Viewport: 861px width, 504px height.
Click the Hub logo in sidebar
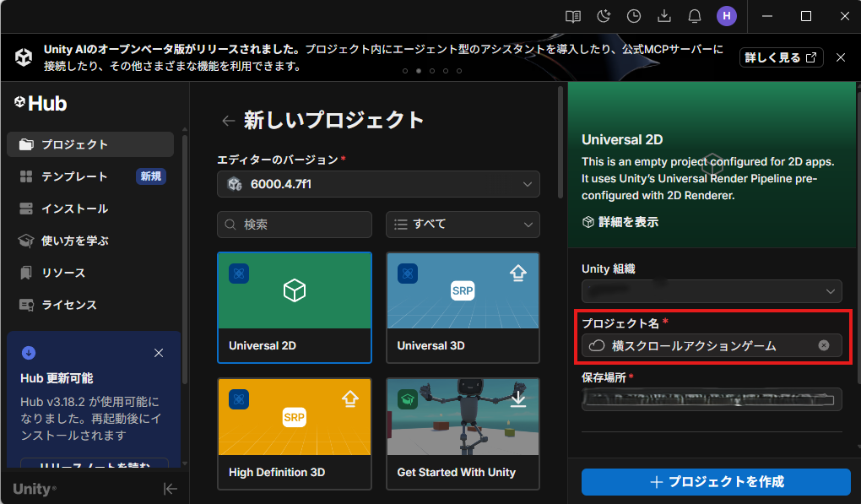tap(41, 103)
